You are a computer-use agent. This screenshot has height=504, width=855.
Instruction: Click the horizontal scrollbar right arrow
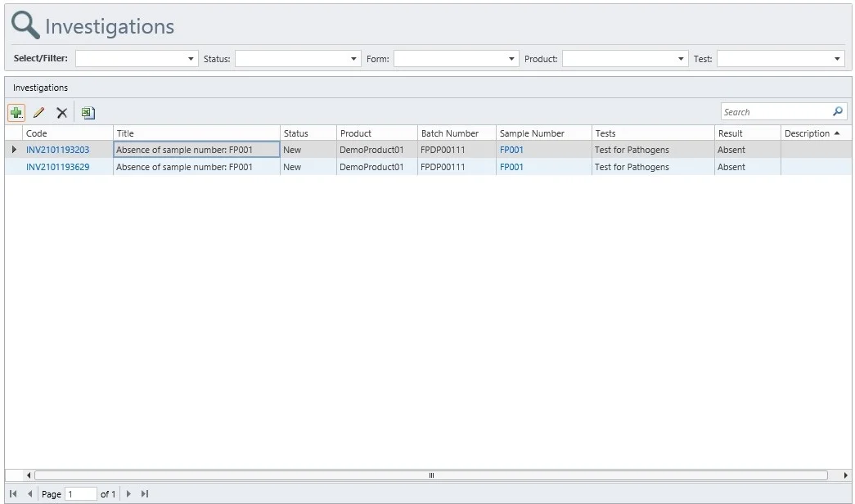845,475
